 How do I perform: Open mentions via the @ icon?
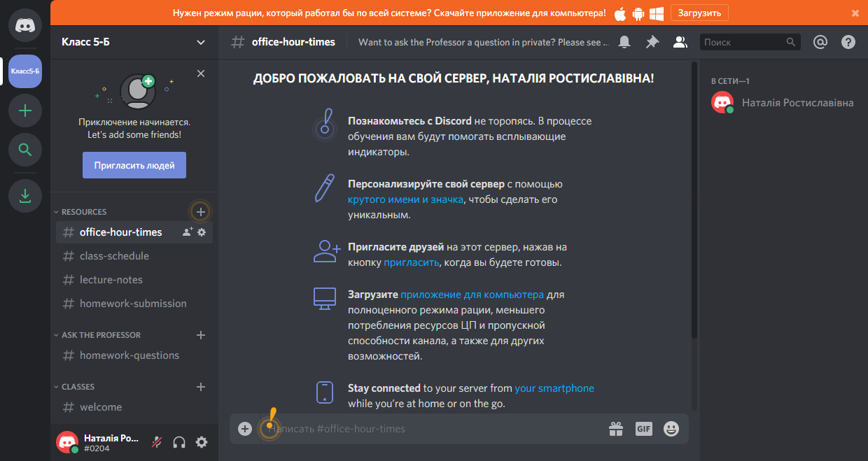(820, 42)
